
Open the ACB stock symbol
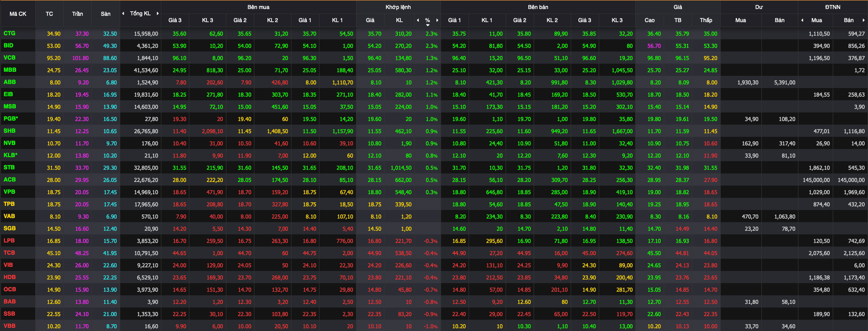tap(9, 180)
